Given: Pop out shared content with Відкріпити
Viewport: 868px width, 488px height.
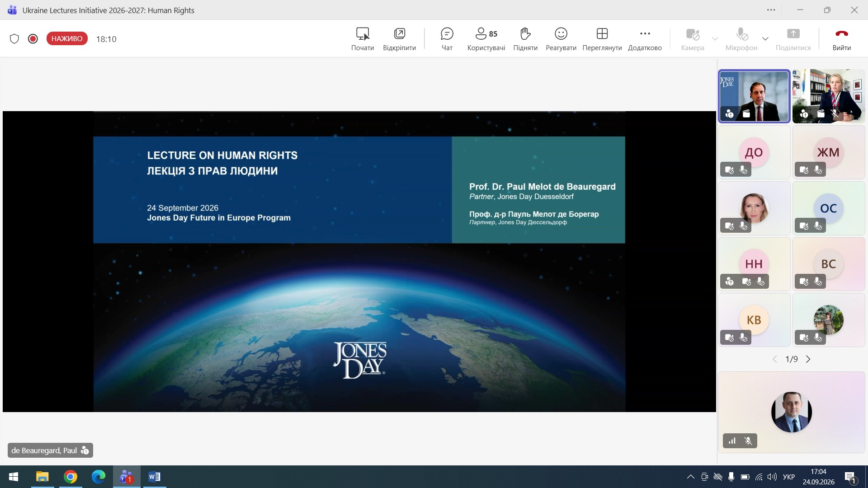Looking at the screenshot, I should tap(399, 39).
